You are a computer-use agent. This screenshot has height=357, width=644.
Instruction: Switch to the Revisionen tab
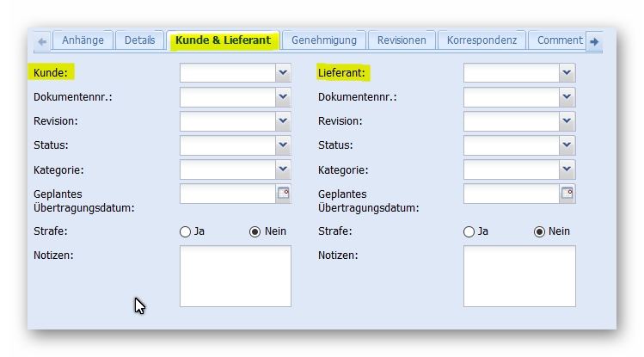pos(402,40)
